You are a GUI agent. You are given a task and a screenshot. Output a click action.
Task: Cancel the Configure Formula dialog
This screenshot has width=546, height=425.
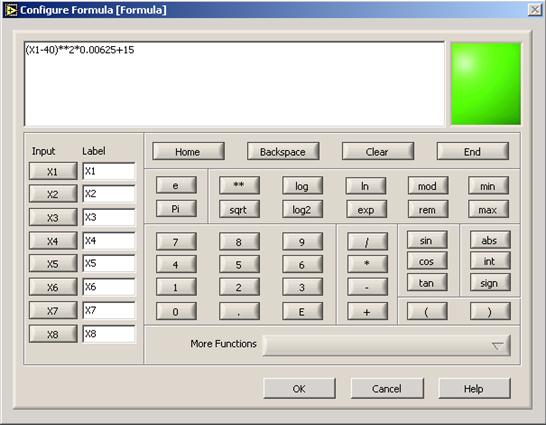point(387,388)
